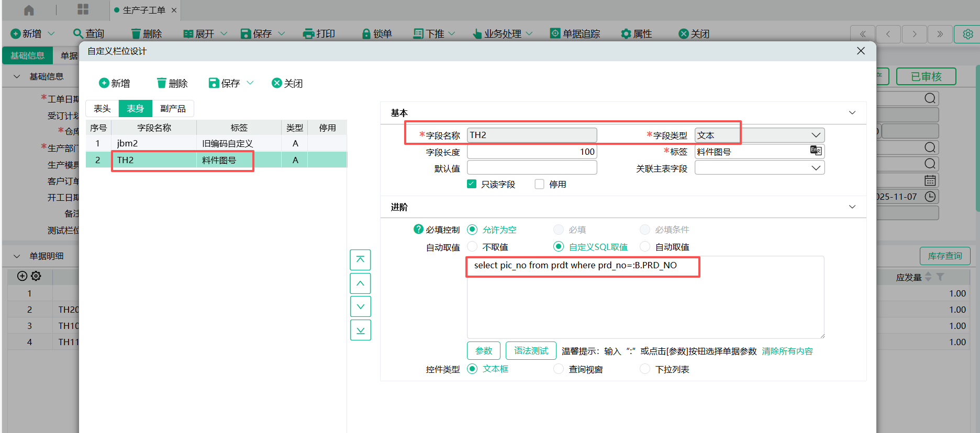Uncheck the 只读字段 checkbox

click(472, 184)
